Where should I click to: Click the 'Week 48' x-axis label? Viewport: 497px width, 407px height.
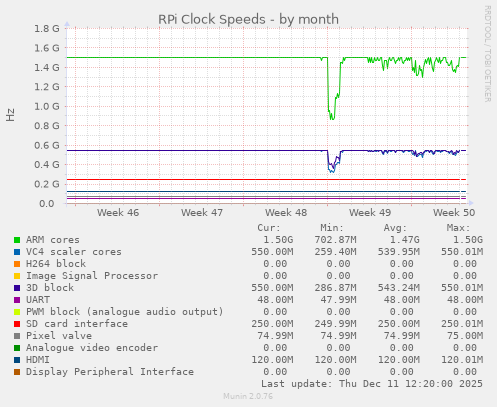click(x=286, y=213)
